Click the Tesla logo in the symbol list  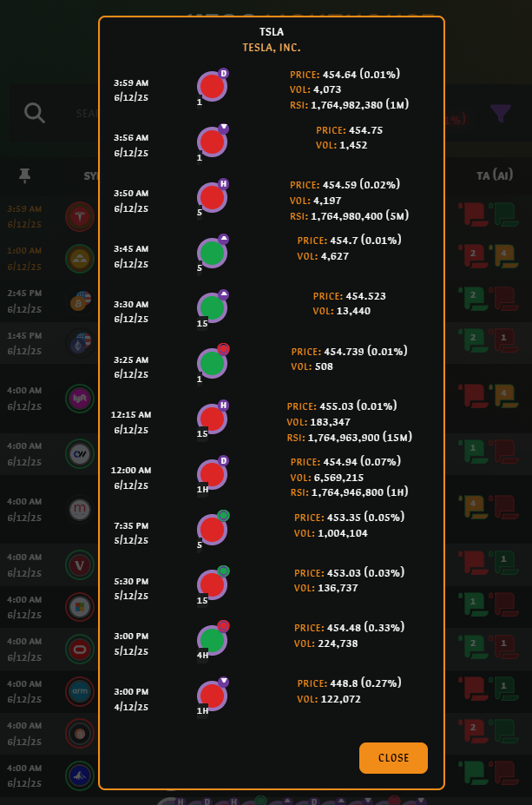80,215
